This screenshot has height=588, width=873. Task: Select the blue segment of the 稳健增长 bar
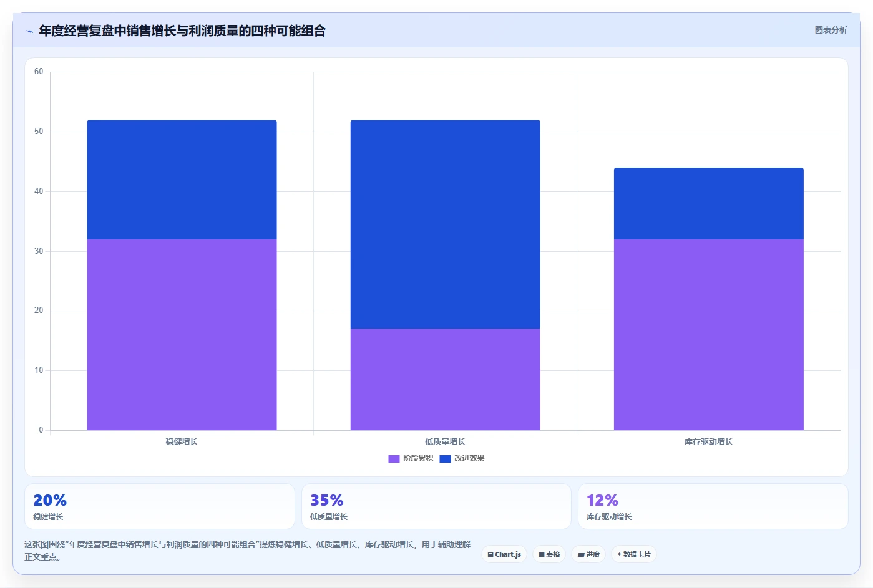[x=182, y=180]
